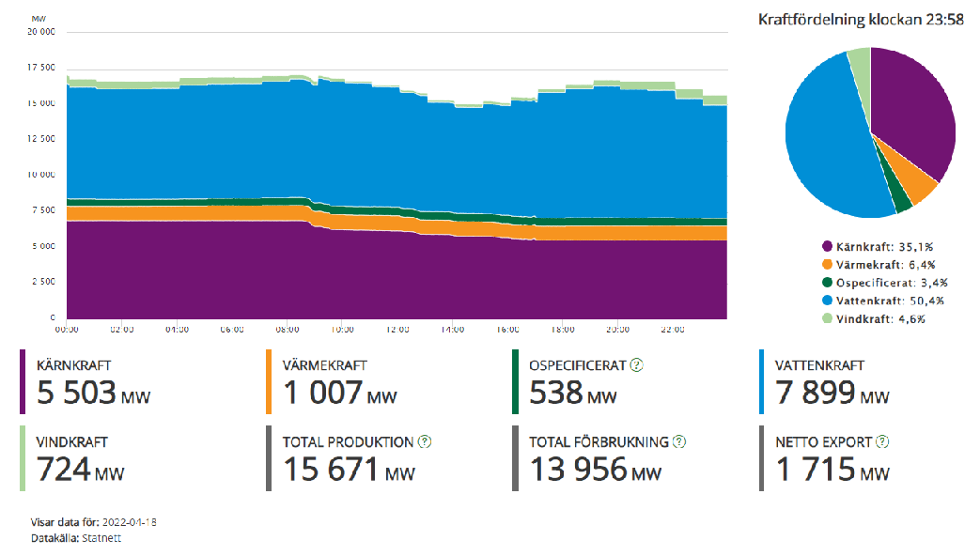The image size is (980, 556).
Task: Click the purple dot before Kärnkraft in legend
Action: tap(827, 246)
